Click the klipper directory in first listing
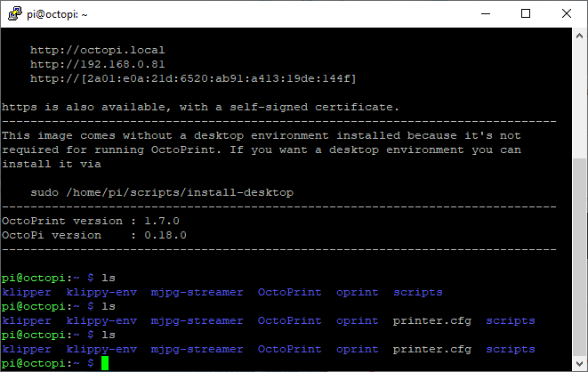Screen dimensions: 588x372 point(27,293)
